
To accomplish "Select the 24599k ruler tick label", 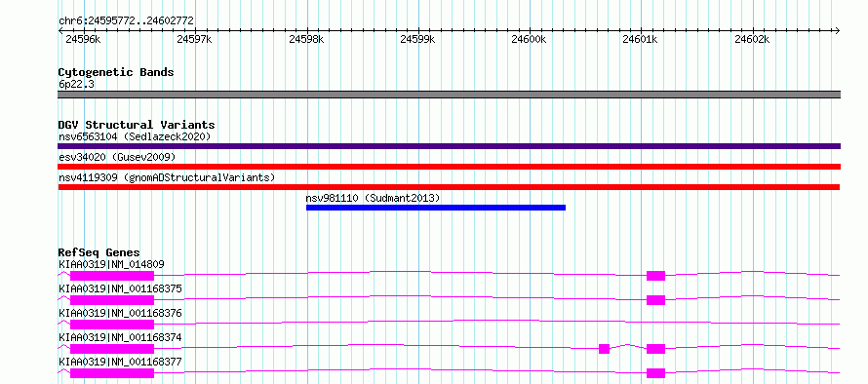I will (417, 39).
